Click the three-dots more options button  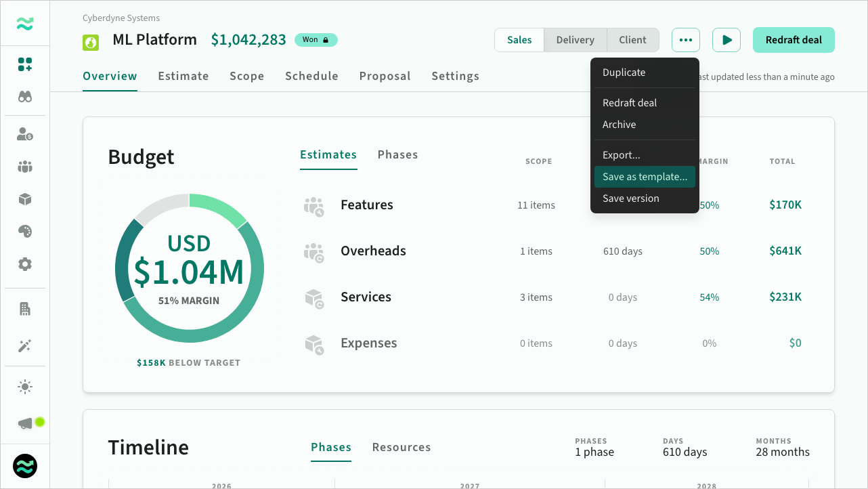(x=685, y=40)
